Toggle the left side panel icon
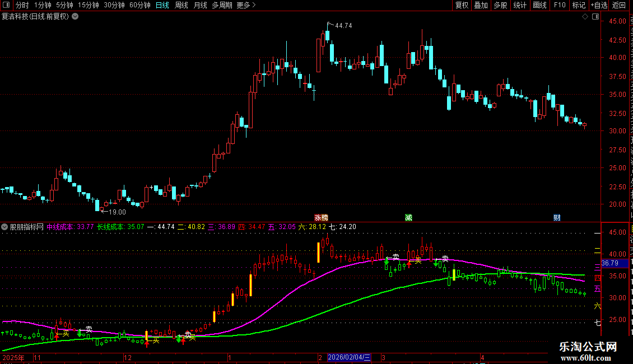633x364 pixels. pos(6,5)
